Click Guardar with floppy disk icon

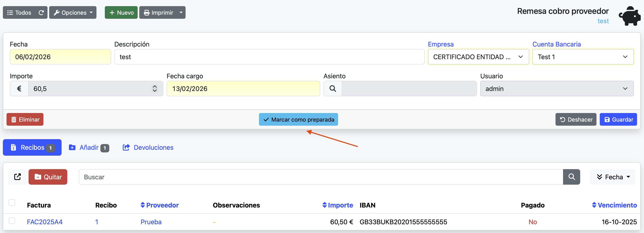click(x=618, y=120)
